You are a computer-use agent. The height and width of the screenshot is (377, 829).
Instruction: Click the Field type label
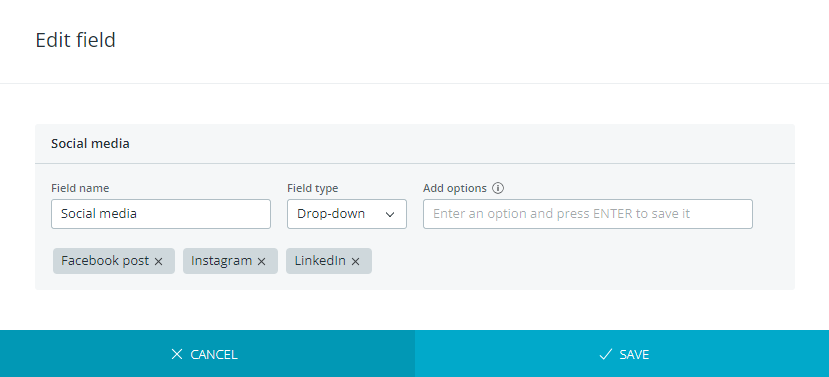click(312, 188)
